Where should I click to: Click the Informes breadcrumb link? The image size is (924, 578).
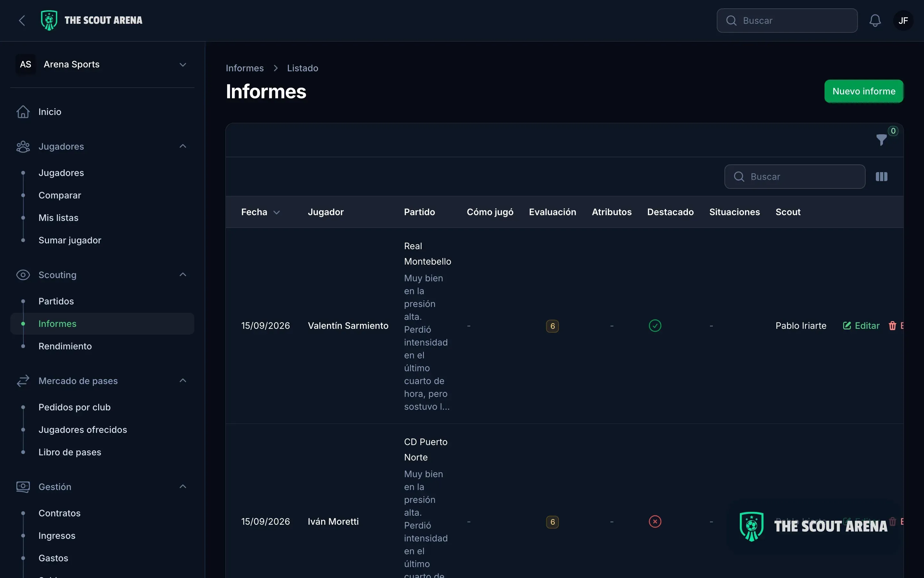[x=245, y=68]
